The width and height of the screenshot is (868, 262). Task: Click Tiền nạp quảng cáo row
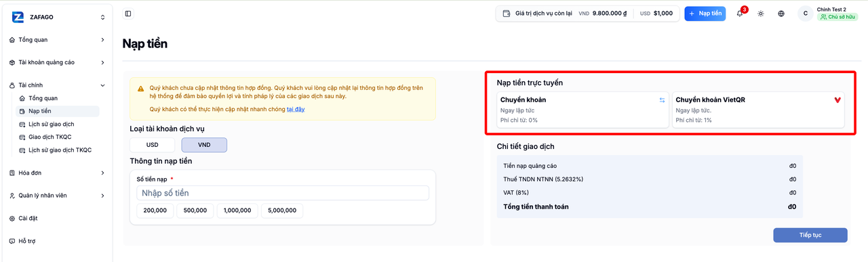pyautogui.click(x=650, y=166)
